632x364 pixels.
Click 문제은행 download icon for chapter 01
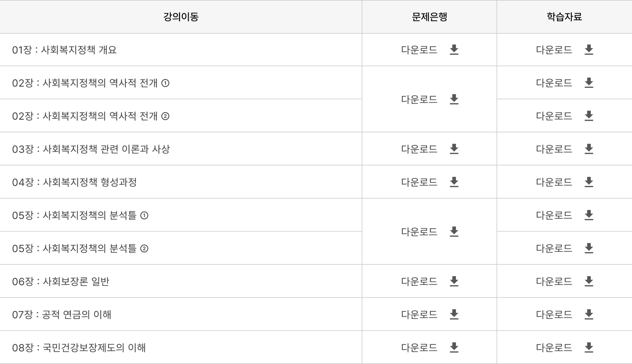coord(454,50)
